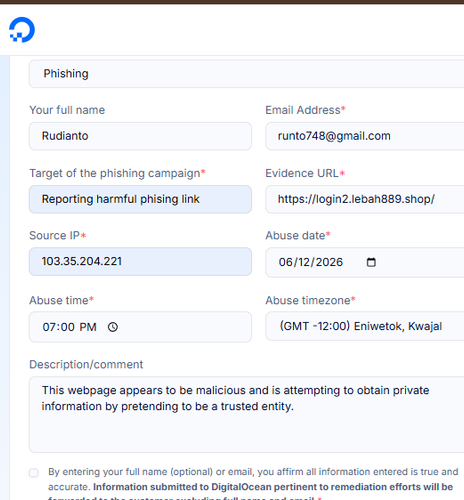The width and height of the screenshot is (464, 500).
Task: Open the calendar picker in Abuse date
Action: coord(371,262)
